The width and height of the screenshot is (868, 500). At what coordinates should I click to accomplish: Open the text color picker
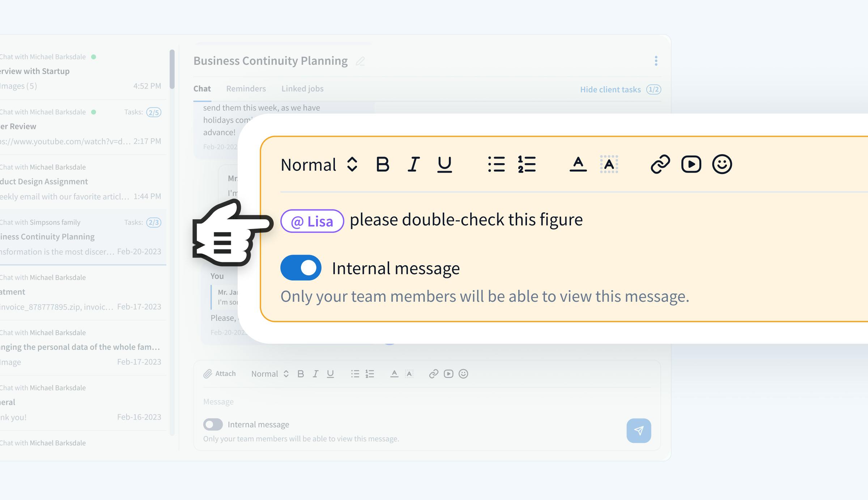pos(576,164)
